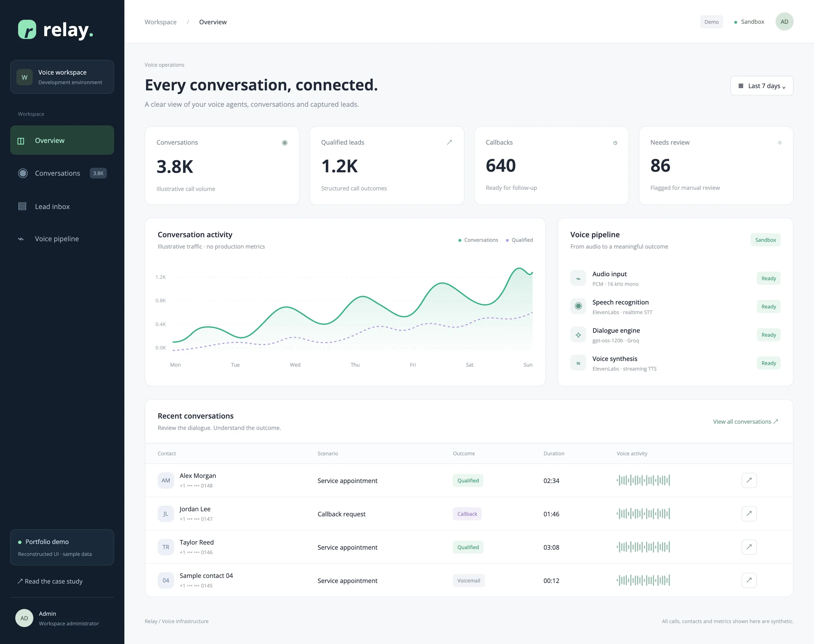This screenshot has height=644, width=814.
Task: Click the 03:08 duration for Taylor Reed
Action: [x=551, y=547]
